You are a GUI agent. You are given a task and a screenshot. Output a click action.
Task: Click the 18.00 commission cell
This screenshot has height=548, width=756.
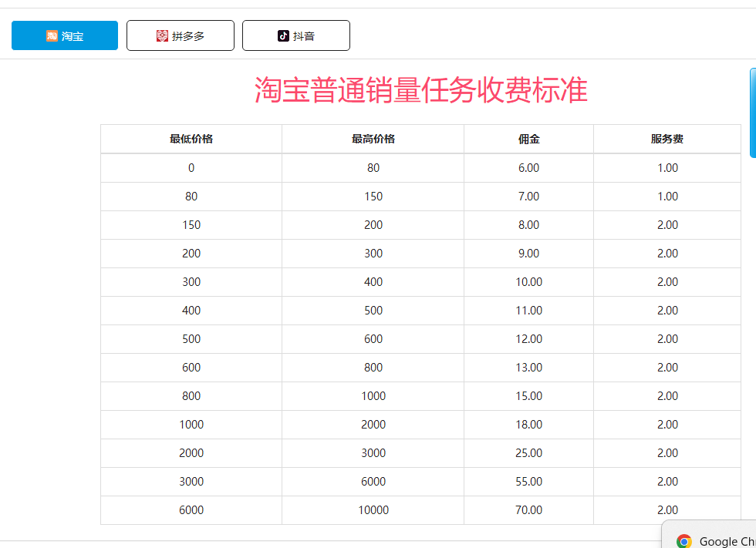(529, 424)
